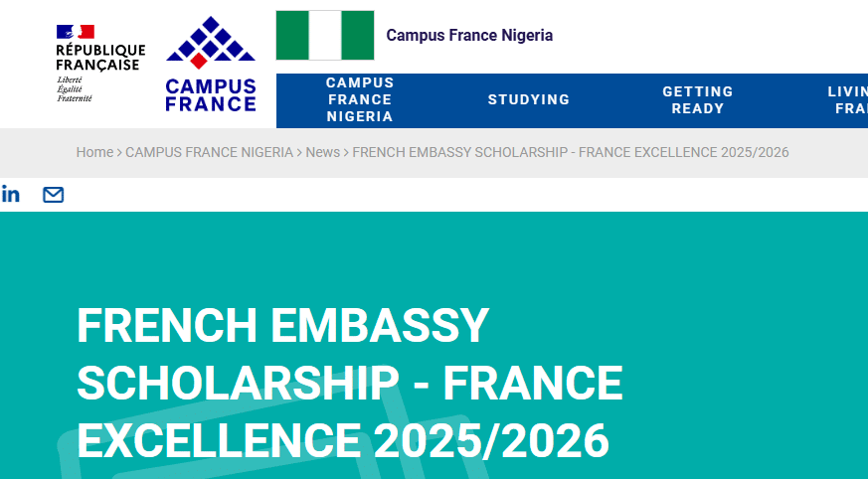Share this page on LinkedIn
The width and height of the screenshot is (868, 479).
point(10,195)
